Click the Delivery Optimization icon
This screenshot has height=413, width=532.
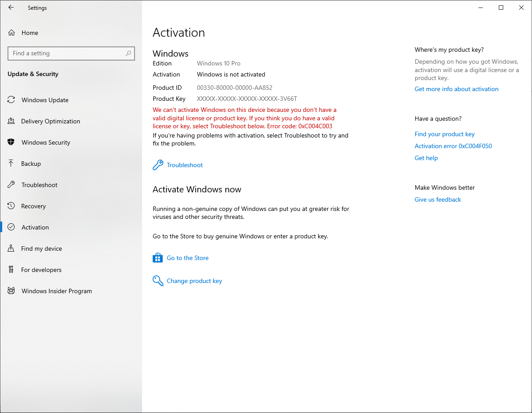[x=12, y=121]
